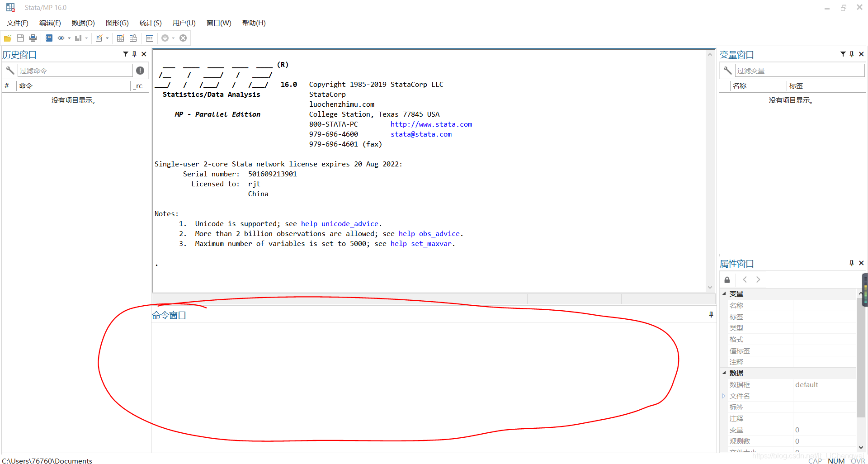Collapse the 变量 section in properties
This screenshot has width=868, height=464.
(x=724, y=294)
